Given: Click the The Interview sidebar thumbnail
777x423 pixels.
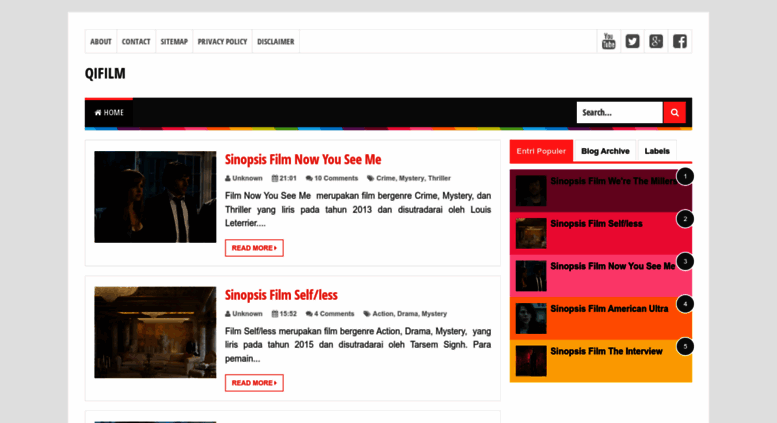Looking at the screenshot, I should click(x=531, y=361).
